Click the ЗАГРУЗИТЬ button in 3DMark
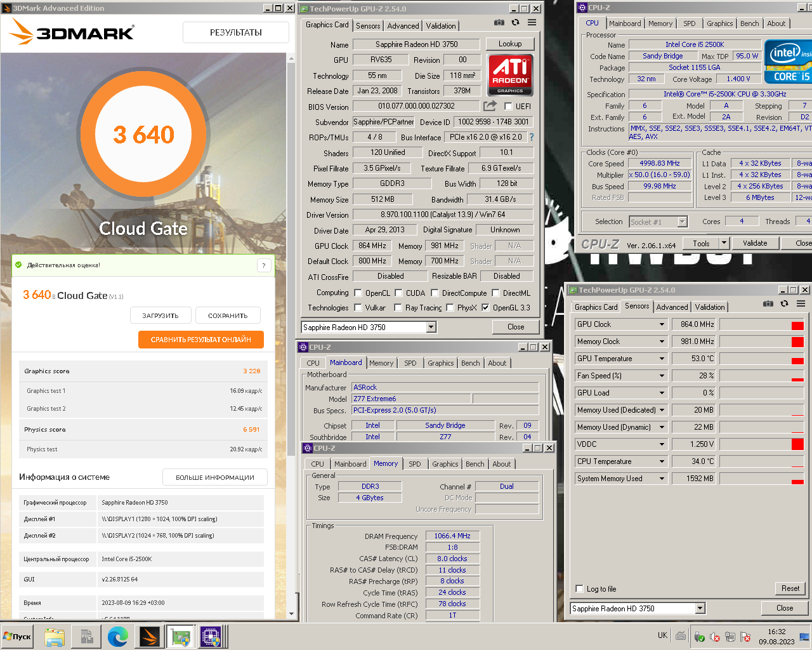The image size is (812, 650). pos(160,315)
